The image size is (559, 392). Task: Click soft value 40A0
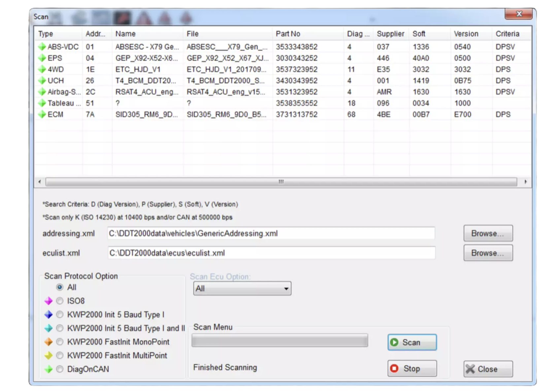tap(421, 58)
